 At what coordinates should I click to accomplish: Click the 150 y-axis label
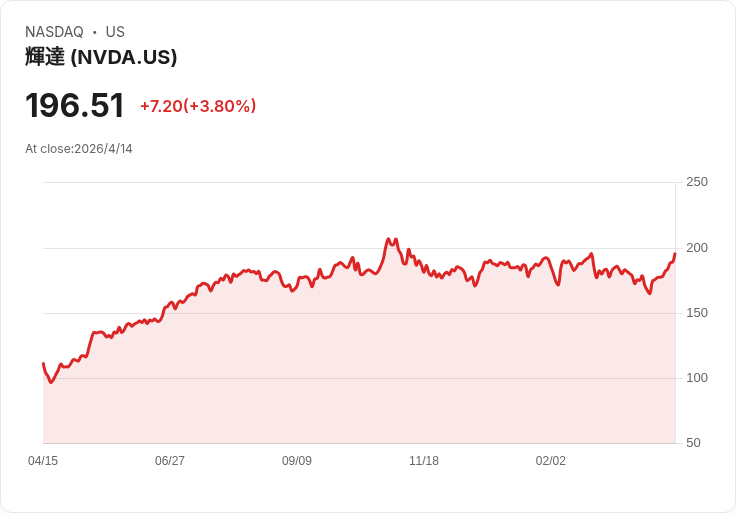coord(697,313)
